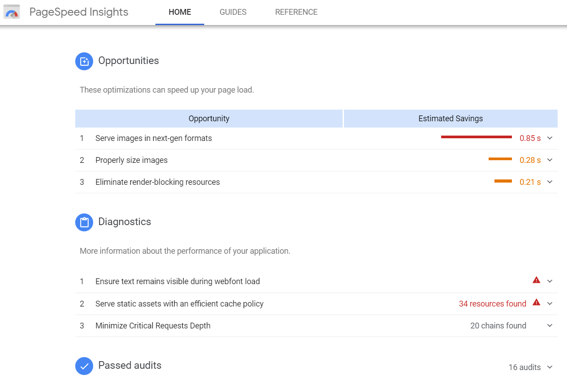The image size is (567, 392).
Task: Click the 20 chains found text
Action: [x=498, y=326]
